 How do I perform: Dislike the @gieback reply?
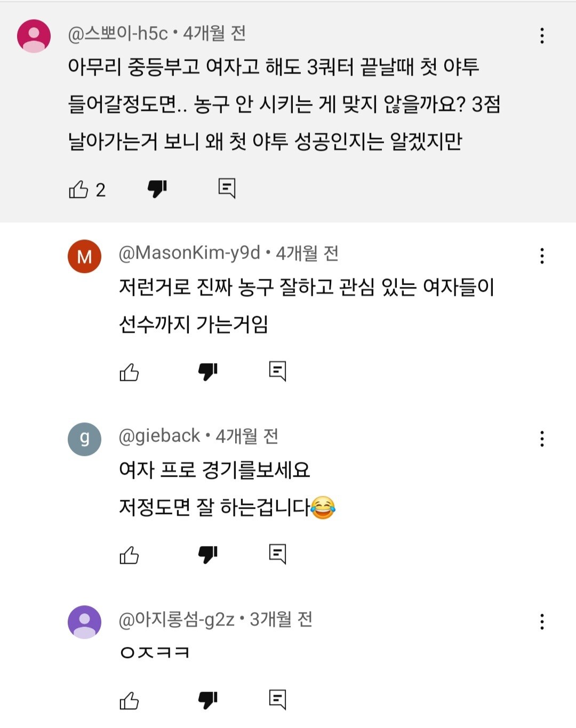click(208, 554)
